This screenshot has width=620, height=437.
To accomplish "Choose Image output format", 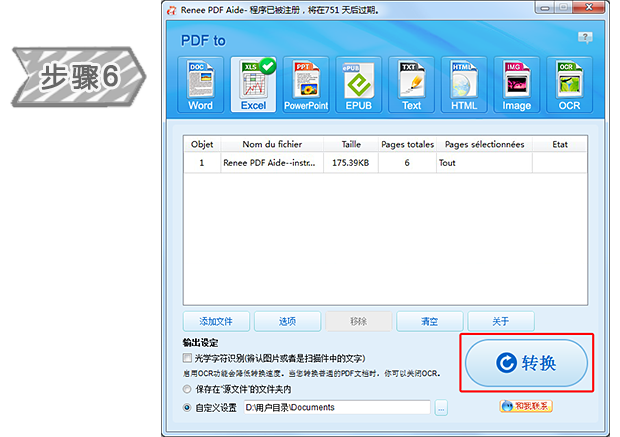I will pos(516,85).
